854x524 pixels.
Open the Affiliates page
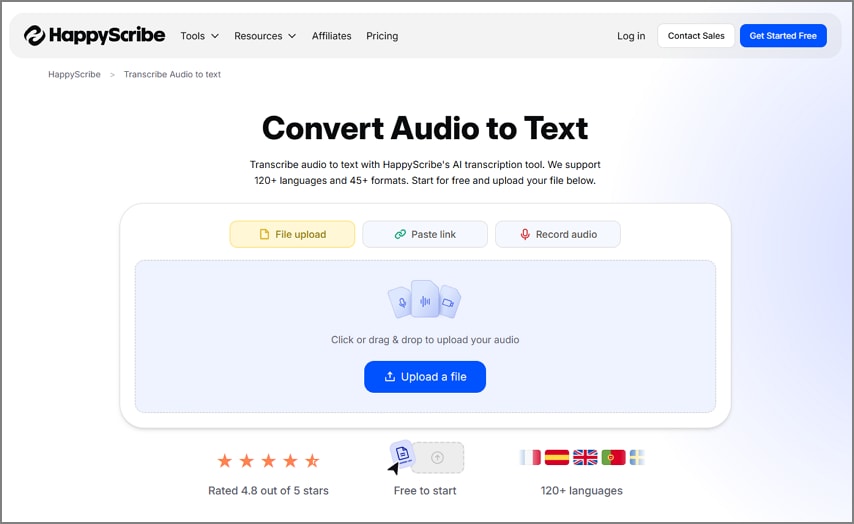(331, 36)
